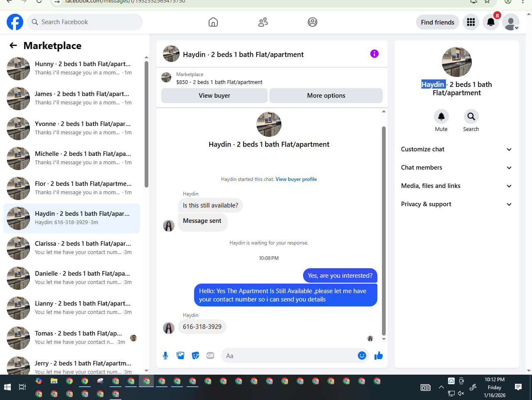532x400 pixels.
Task: Click the '$850 - 2 beds 1 bath' listing text
Action: tap(219, 82)
